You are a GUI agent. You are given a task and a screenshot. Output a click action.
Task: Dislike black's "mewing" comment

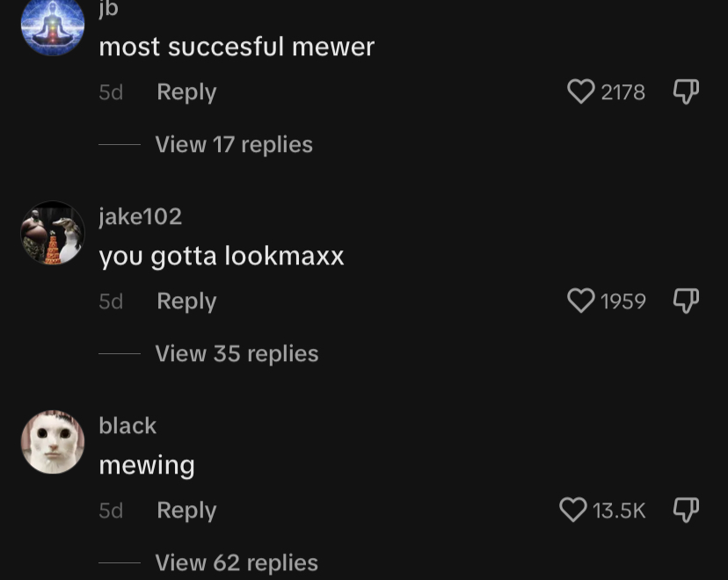[686, 510]
